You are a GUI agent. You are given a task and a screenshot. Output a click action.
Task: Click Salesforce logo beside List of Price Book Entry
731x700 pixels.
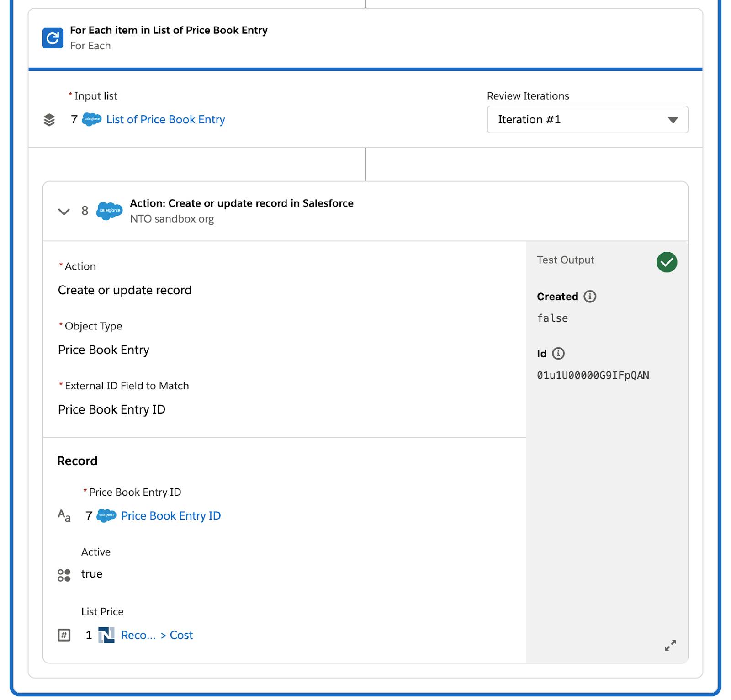92,119
